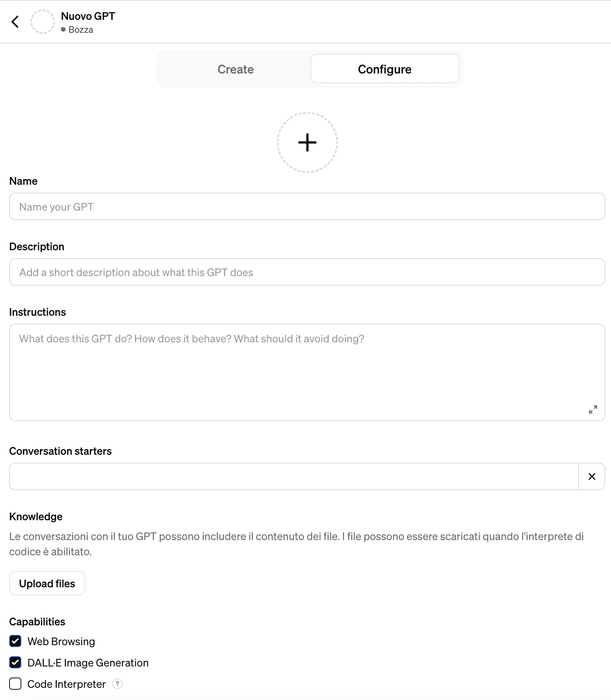Image resolution: width=611 pixels, height=700 pixels.
Task: Click the expand arrows in the Instructions corner
Action: click(x=593, y=410)
